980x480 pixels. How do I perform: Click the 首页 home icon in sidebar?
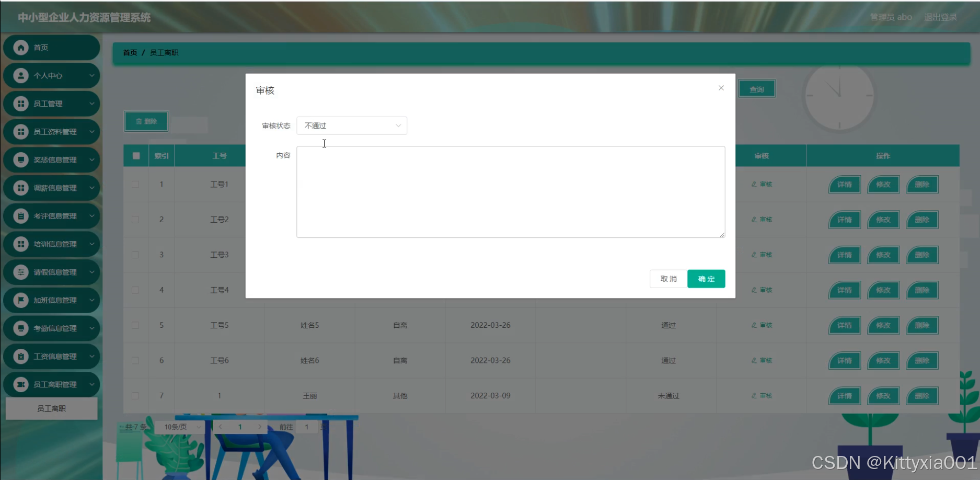(x=21, y=48)
